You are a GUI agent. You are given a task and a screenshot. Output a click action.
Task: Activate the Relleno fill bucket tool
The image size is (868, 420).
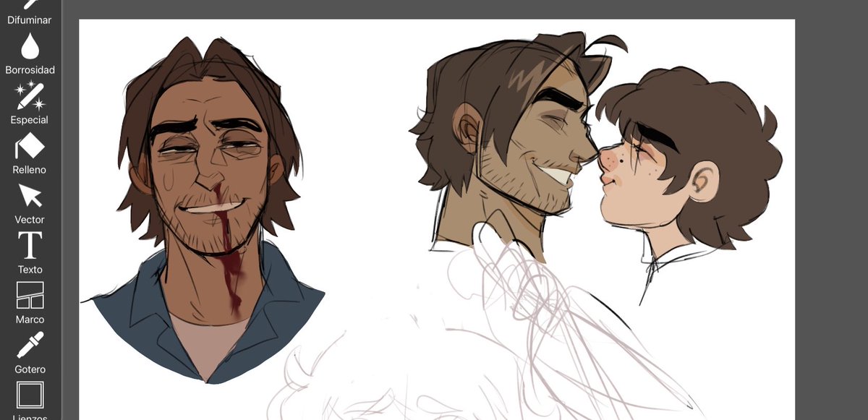pyautogui.click(x=30, y=154)
